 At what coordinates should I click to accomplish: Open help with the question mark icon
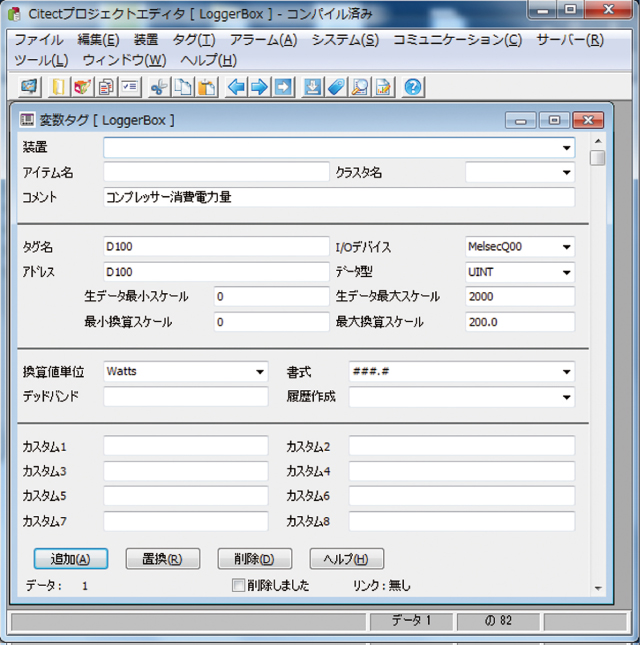413,87
